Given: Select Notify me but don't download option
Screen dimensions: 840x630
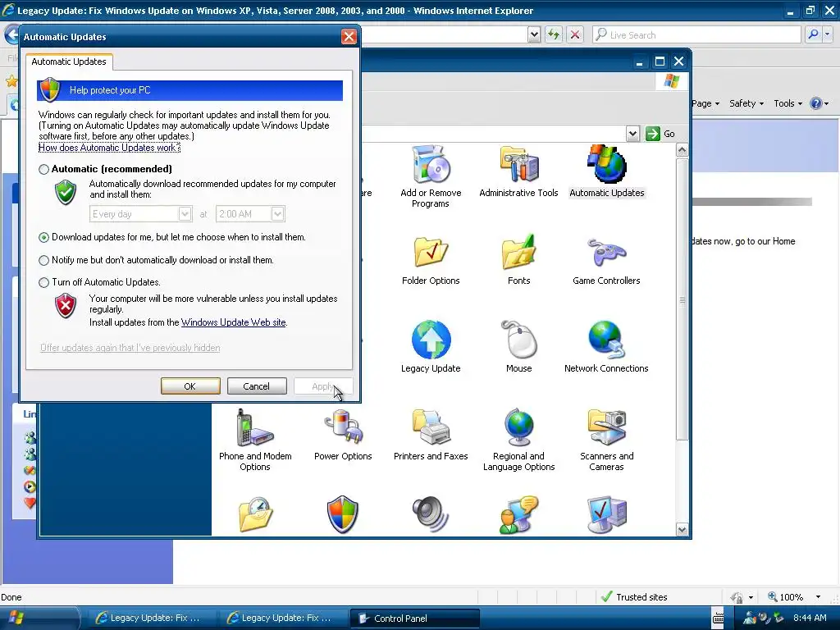Looking at the screenshot, I should pyautogui.click(x=44, y=260).
